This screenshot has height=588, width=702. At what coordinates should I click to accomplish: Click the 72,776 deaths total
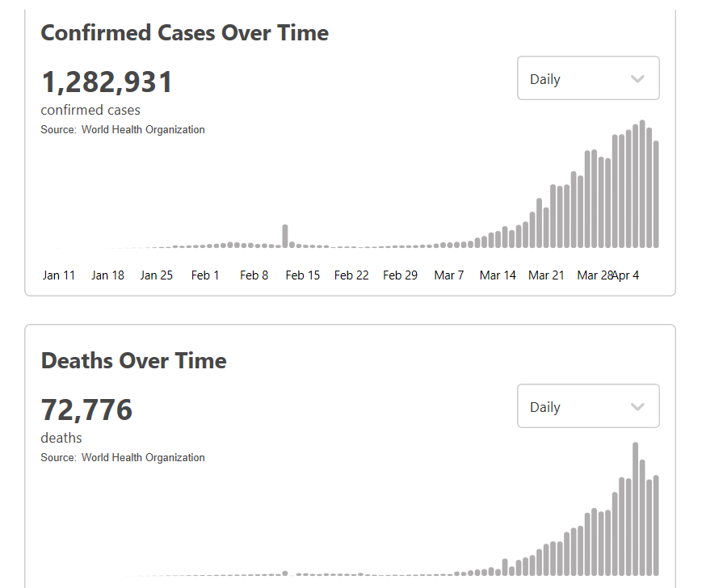pyautogui.click(x=86, y=410)
